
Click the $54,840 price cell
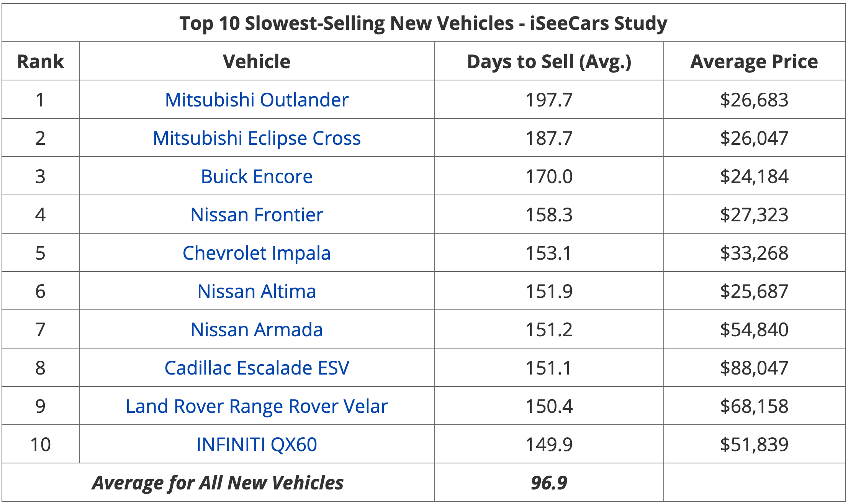pyautogui.click(x=754, y=330)
